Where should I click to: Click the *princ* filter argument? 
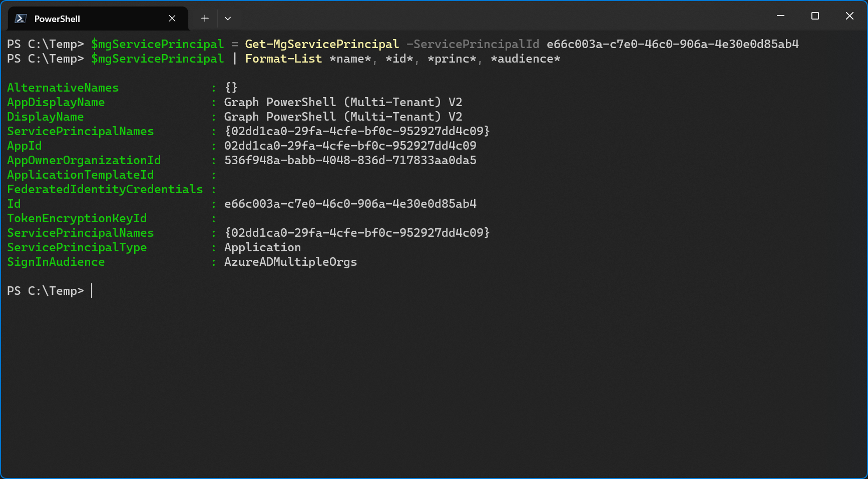(x=452, y=59)
